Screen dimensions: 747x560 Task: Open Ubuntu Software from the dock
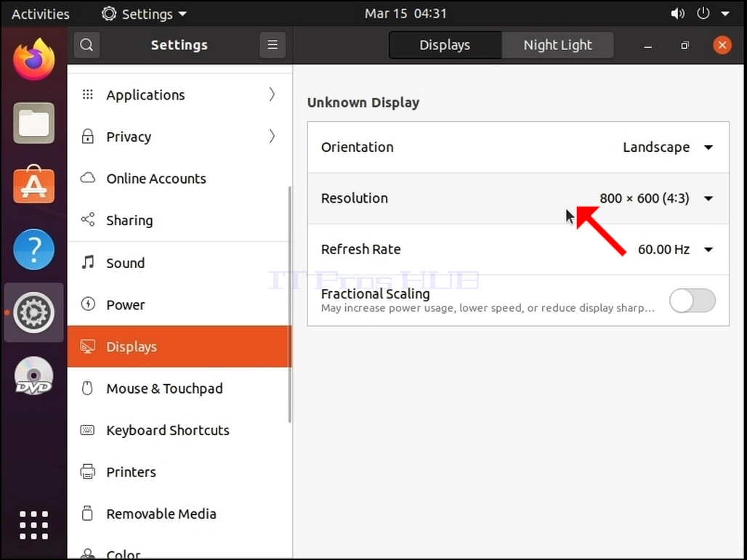click(x=34, y=184)
